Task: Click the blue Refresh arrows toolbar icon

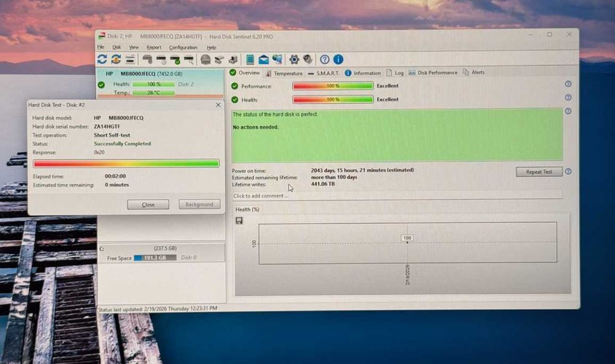Action: pyautogui.click(x=102, y=59)
